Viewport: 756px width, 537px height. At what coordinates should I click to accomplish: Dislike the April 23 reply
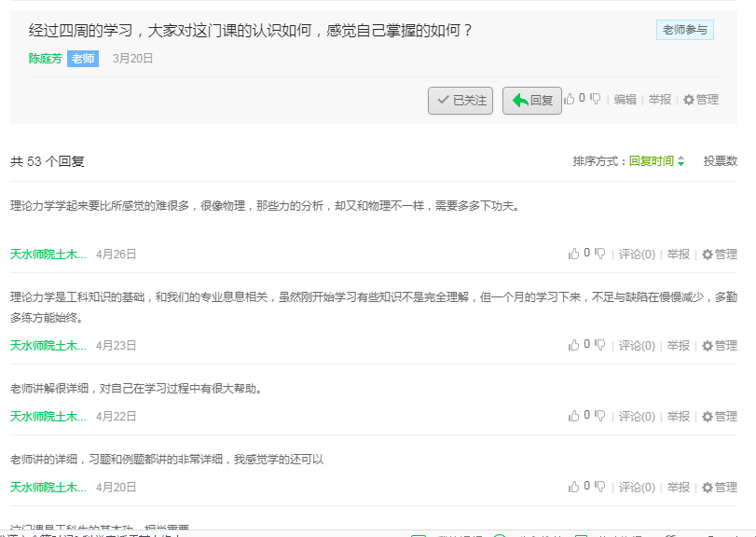599,345
